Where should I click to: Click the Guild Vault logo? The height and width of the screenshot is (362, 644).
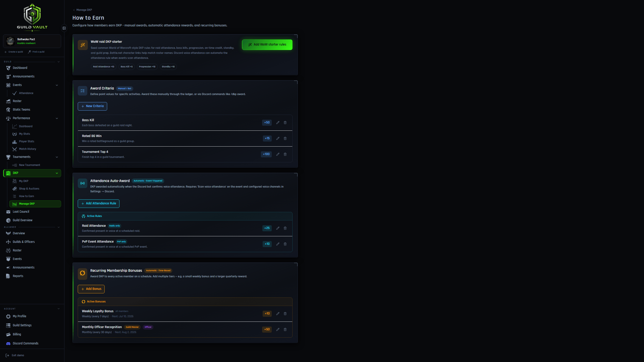coord(32,17)
